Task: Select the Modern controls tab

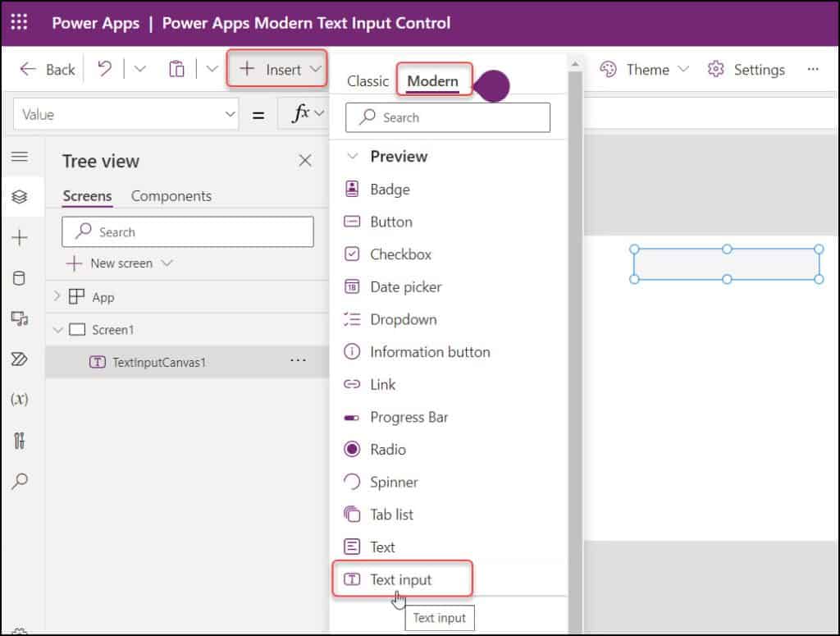Action: pyautogui.click(x=433, y=81)
